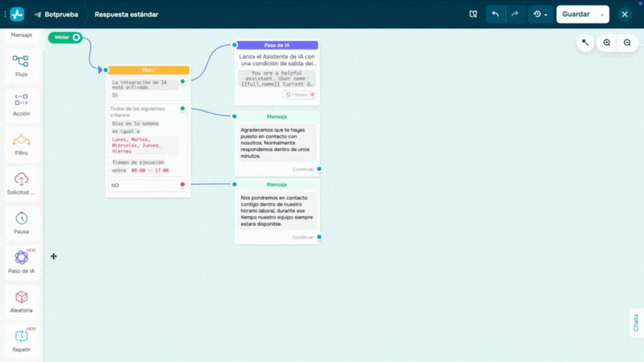Select the Flujo block icon
Image resolution: width=644 pixels, height=362 pixels.
tap(21, 61)
